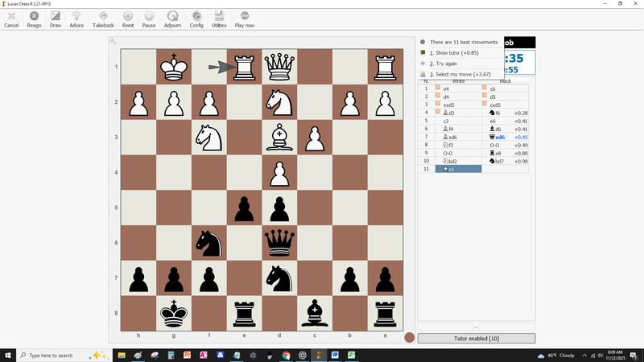This screenshot has height=362, width=644.
Task: Restart the game using Reinit
Action: 128,19
